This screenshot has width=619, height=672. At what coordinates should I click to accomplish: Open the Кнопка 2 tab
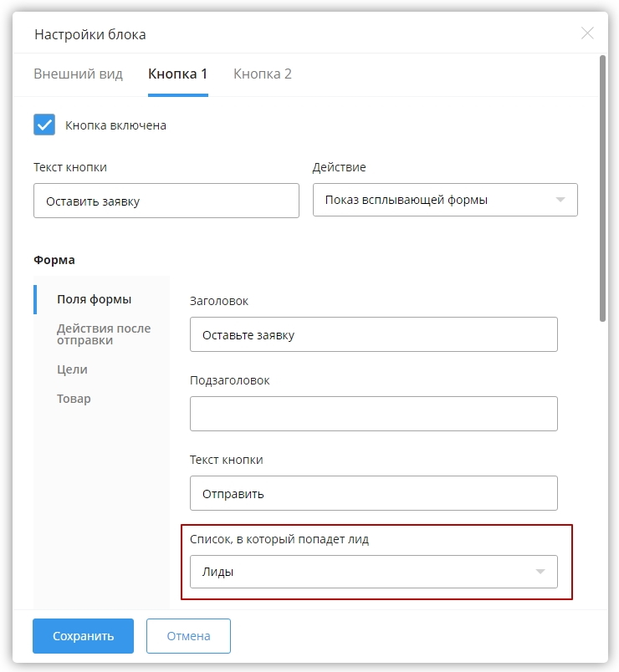pyautogui.click(x=262, y=74)
